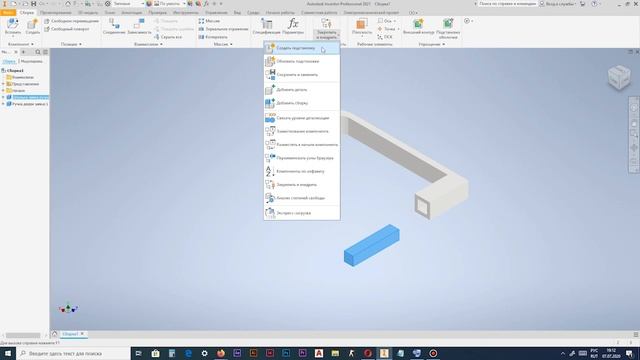Expand the Массив panel dropdown
This screenshot has width=640, height=360.
223,44
